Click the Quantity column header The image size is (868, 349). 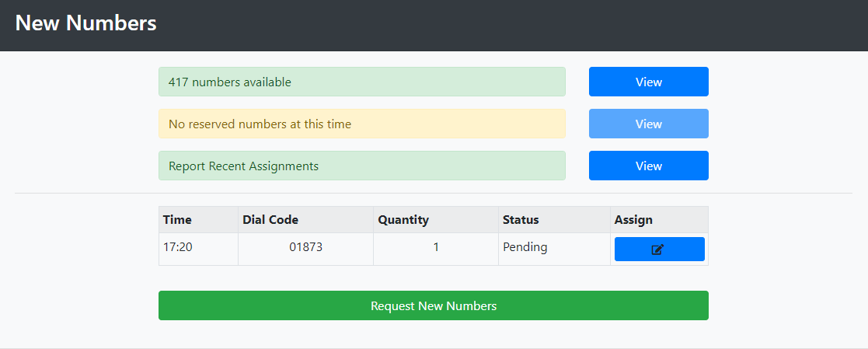[x=436, y=220]
